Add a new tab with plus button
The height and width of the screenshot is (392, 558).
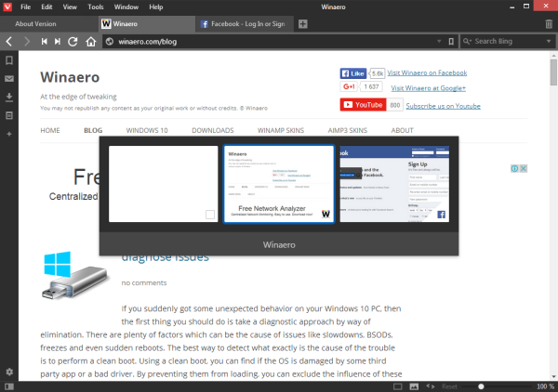tap(303, 24)
